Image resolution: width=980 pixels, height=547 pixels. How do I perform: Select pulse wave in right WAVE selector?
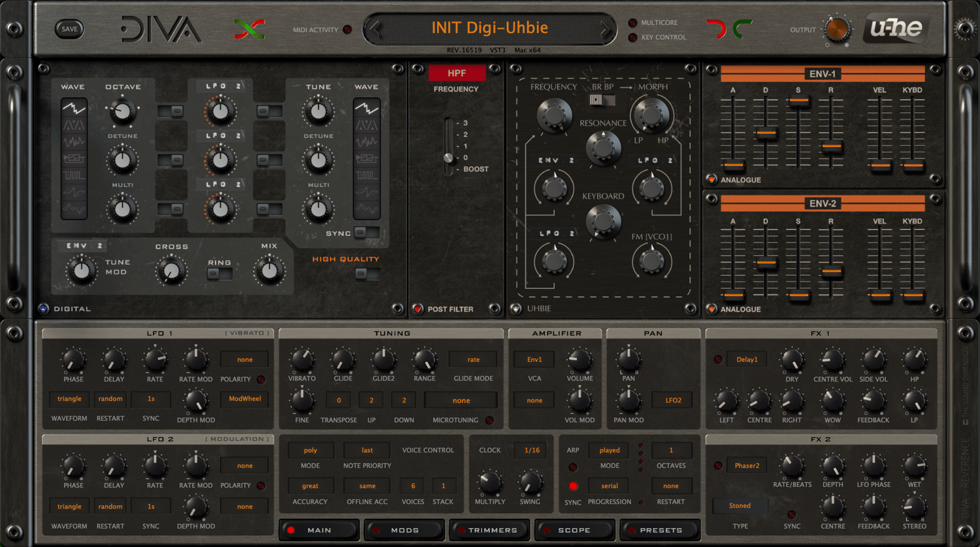(367, 174)
